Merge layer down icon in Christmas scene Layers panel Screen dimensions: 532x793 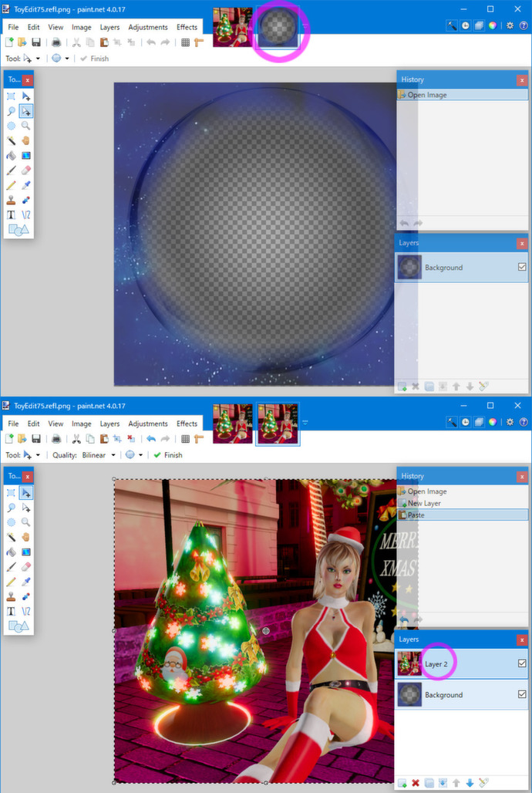click(443, 783)
